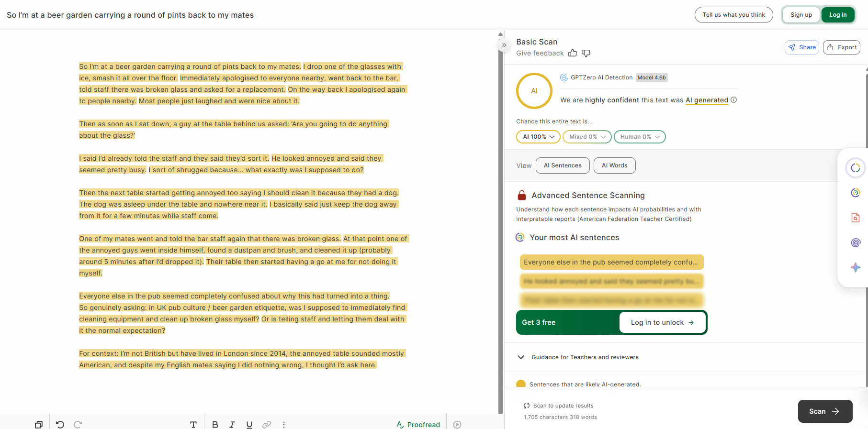Click the thumbs up feedback icon
Viewport: 868px width, 429px height.
(573, 53)
